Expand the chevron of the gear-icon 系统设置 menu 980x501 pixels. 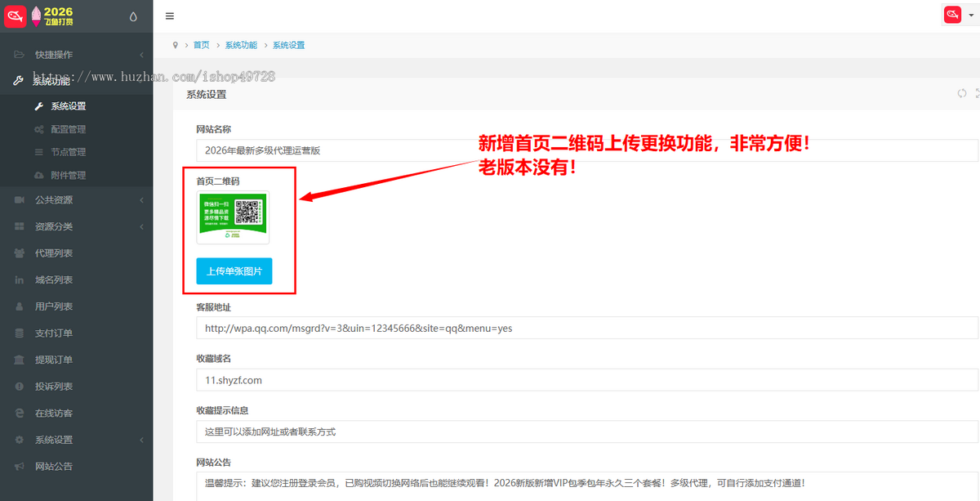(141, 440)
